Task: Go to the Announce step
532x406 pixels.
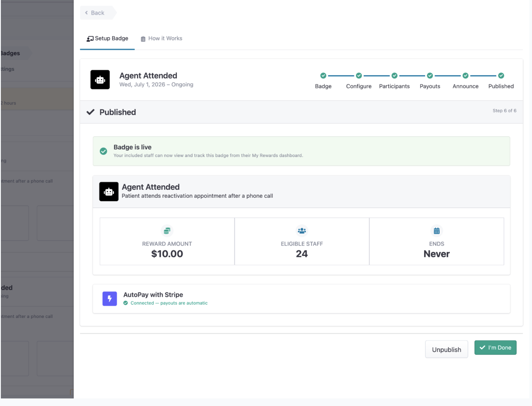Action: coord(465,76)
